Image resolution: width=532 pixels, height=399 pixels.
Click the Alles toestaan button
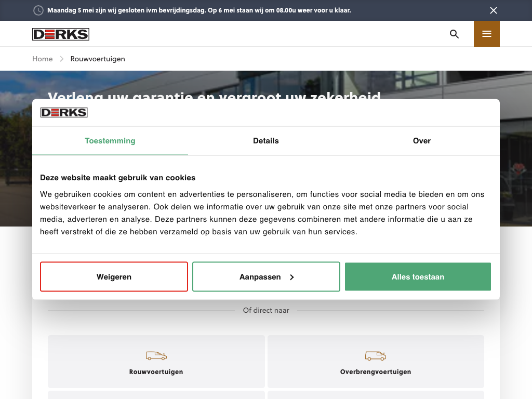coord(418,277)
